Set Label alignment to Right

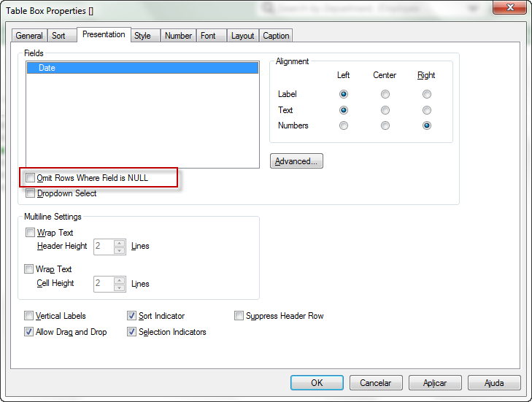point(427,94)
